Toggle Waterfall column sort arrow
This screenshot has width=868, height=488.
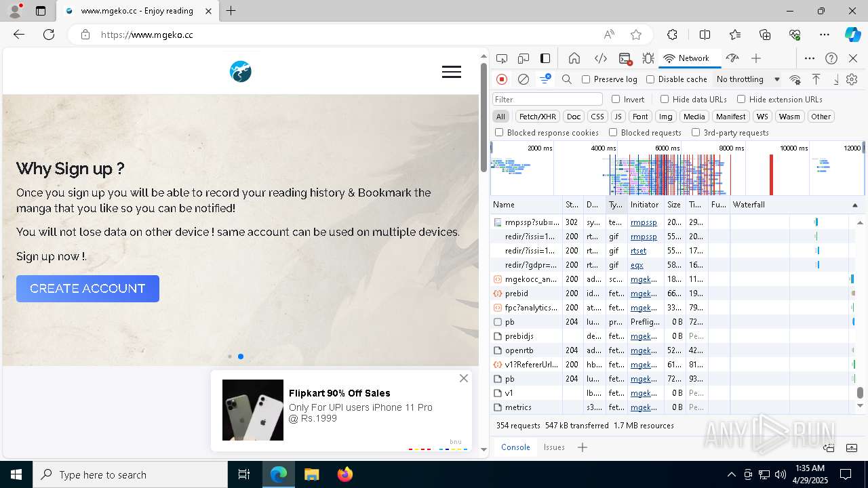pyautogui.click(x=854, y=205)
